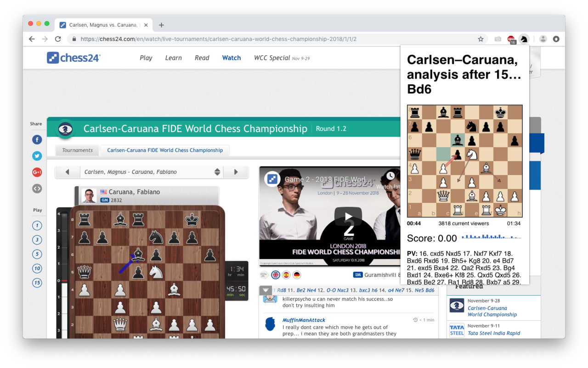Jump to move O-O in the move list
This screenshot has width=588, height=368.
click(331, 290)
